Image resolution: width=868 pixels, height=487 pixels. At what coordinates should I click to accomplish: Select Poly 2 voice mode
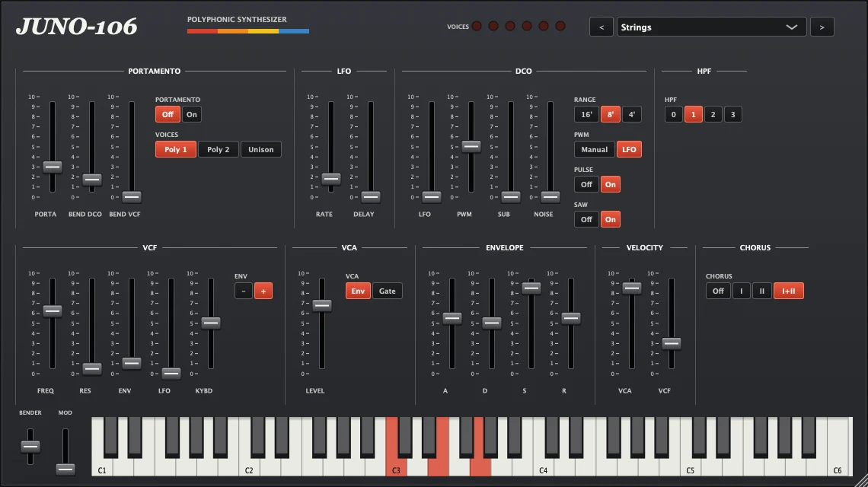[x=218, y=149]
